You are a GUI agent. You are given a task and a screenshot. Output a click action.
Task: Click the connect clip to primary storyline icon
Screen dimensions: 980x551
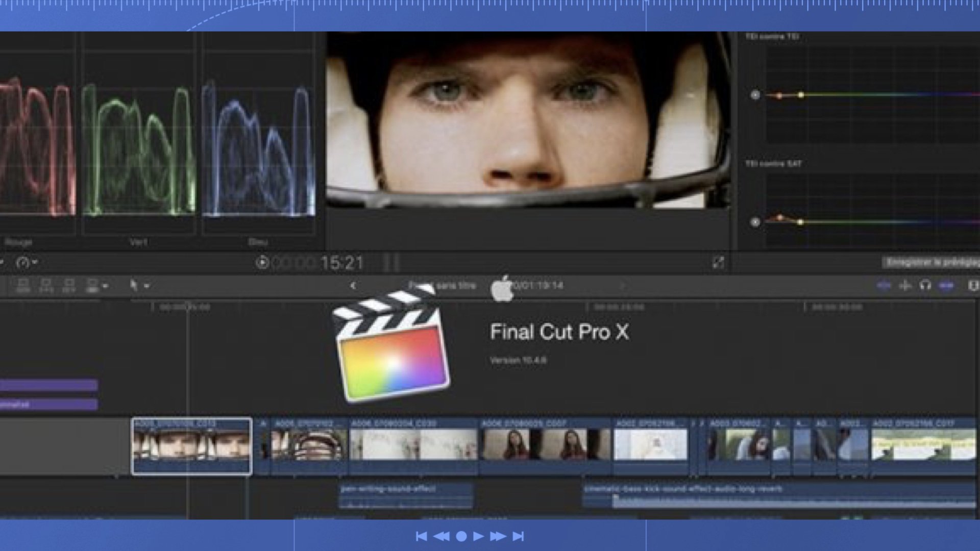pos(23,285)
